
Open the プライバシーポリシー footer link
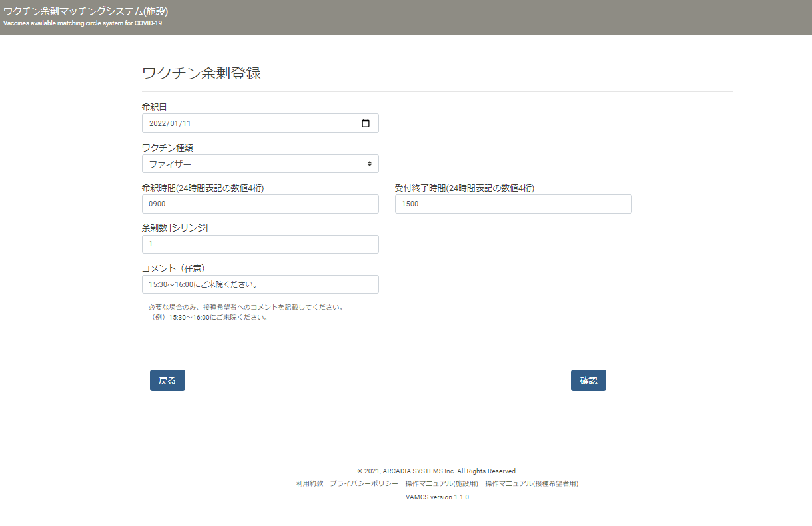pyautogui.click(x=364, y=484)
